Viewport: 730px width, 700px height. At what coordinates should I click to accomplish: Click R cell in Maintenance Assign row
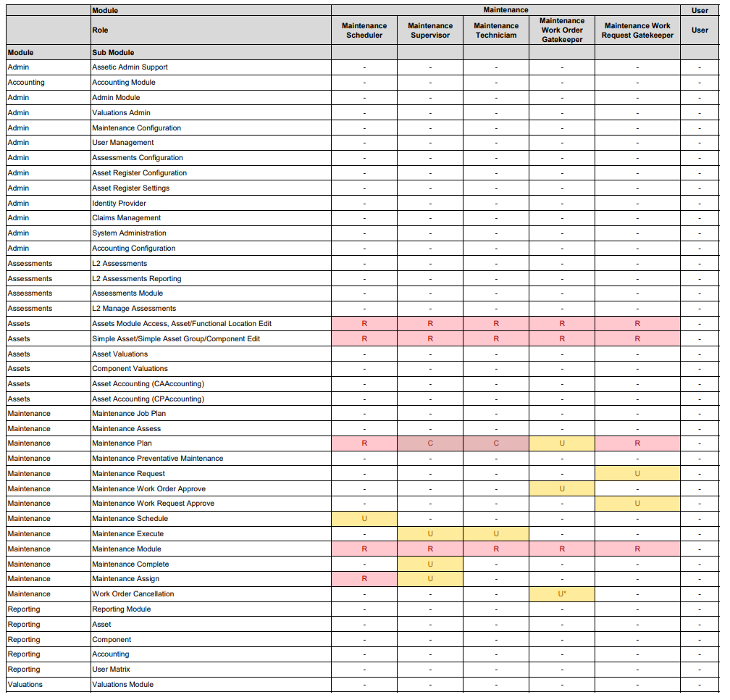(364, 579)
